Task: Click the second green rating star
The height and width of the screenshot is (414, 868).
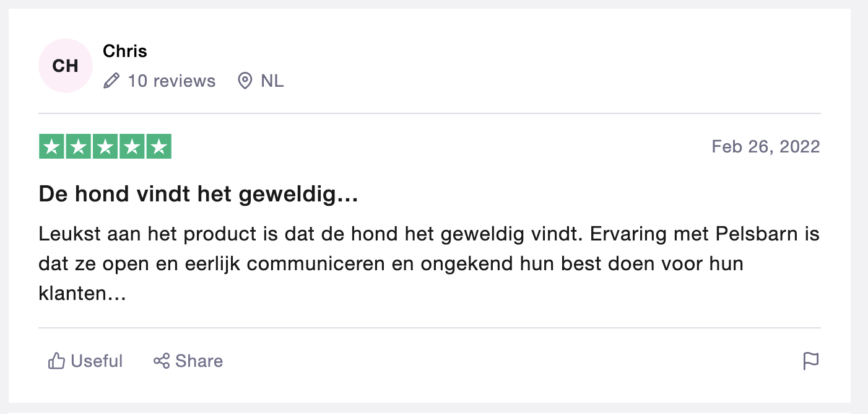Action: [x=78, y=147]
